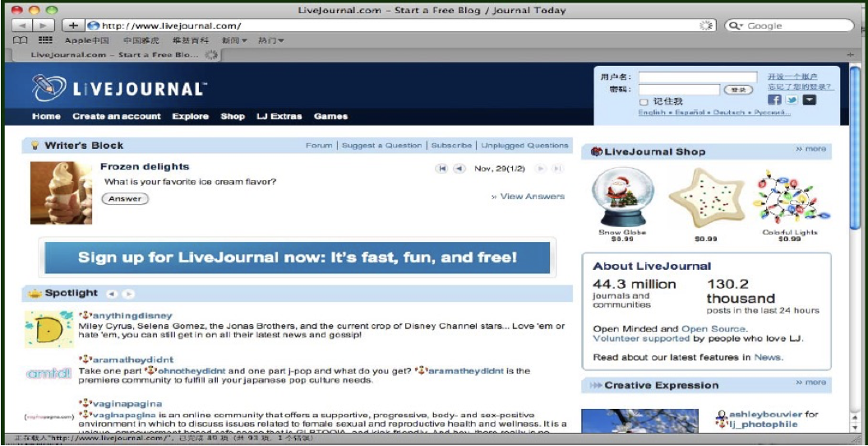Click the browser address bar
Viewport: 868px width, 446px height.
pos(401,26)
